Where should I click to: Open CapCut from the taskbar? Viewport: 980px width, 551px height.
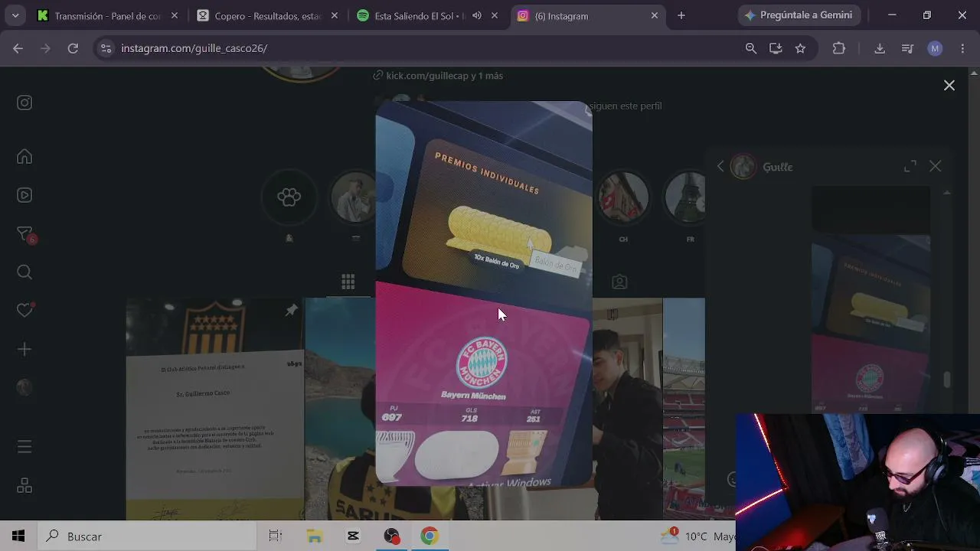pos(353,536)
